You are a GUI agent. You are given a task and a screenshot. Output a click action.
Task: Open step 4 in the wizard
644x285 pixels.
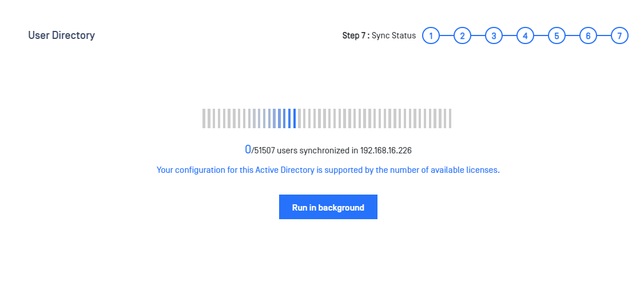[525, 36]
